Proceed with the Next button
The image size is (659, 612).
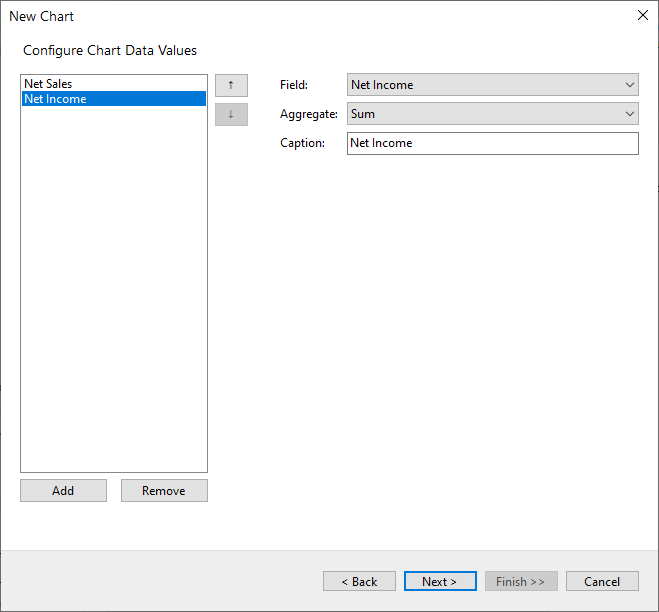tap(440, 581)
